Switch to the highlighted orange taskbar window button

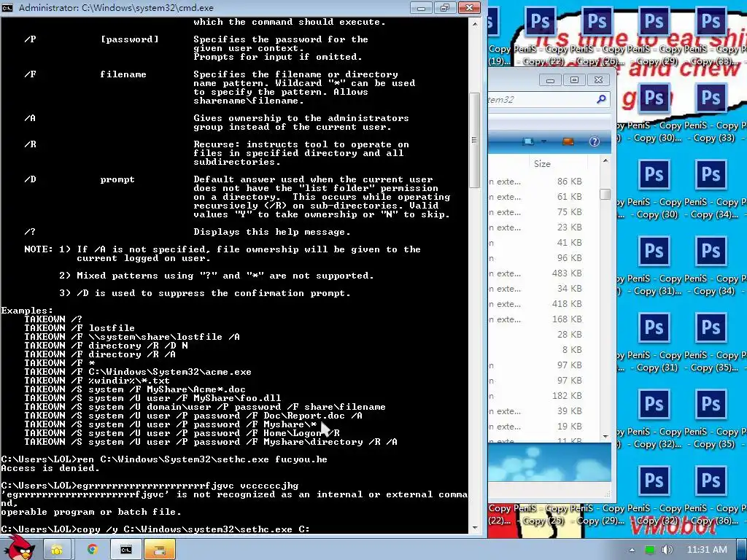160,550
